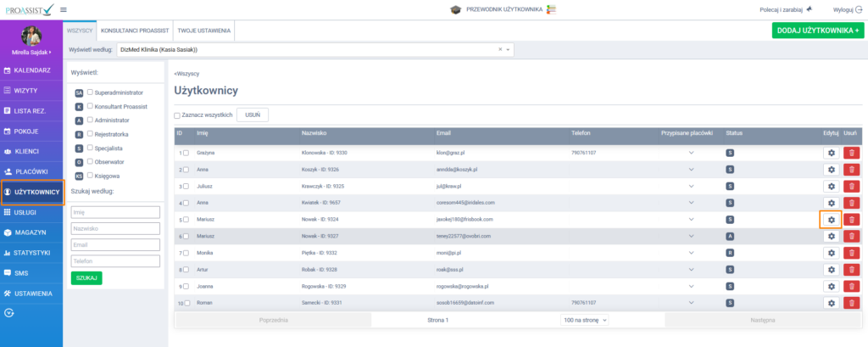Open edit gear for Mariusz Nowak ID 9324
The image size is (868, 347).
point(831,219)
